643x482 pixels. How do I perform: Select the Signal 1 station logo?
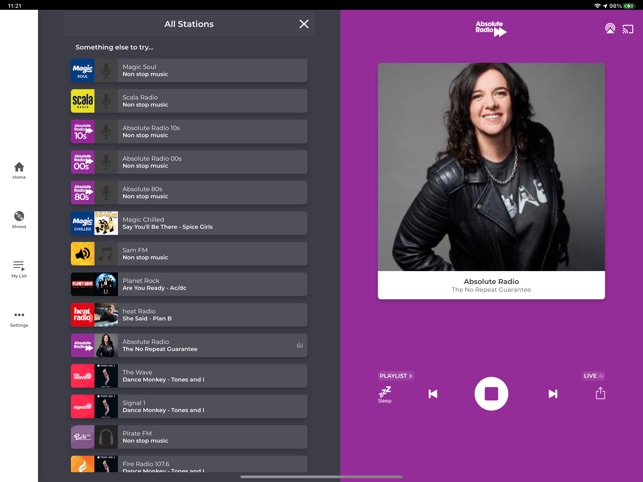(x=82, y=407)
